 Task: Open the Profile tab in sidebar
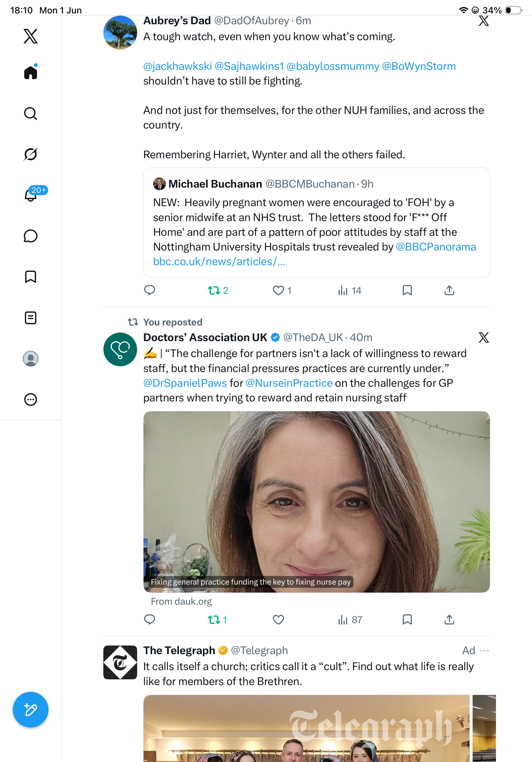pyautogui.click(x=31, y=359)
